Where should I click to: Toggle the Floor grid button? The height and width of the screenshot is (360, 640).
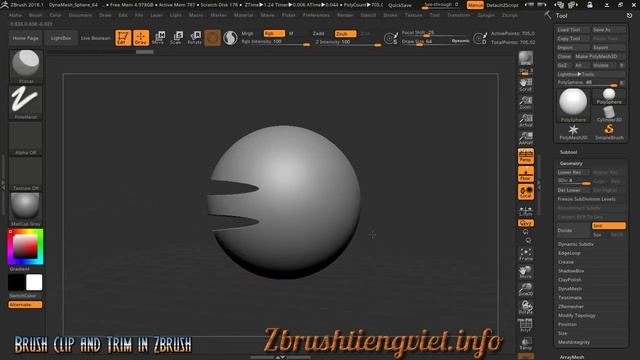tap(526, 174)
